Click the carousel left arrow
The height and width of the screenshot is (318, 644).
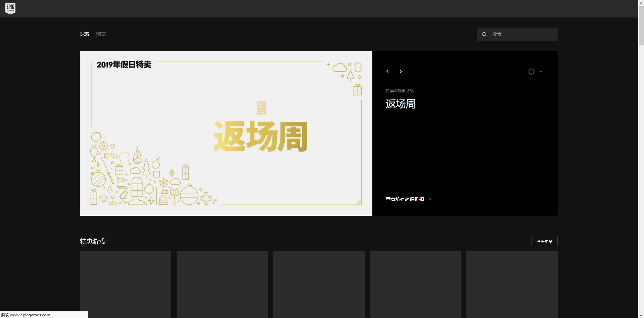388,71
